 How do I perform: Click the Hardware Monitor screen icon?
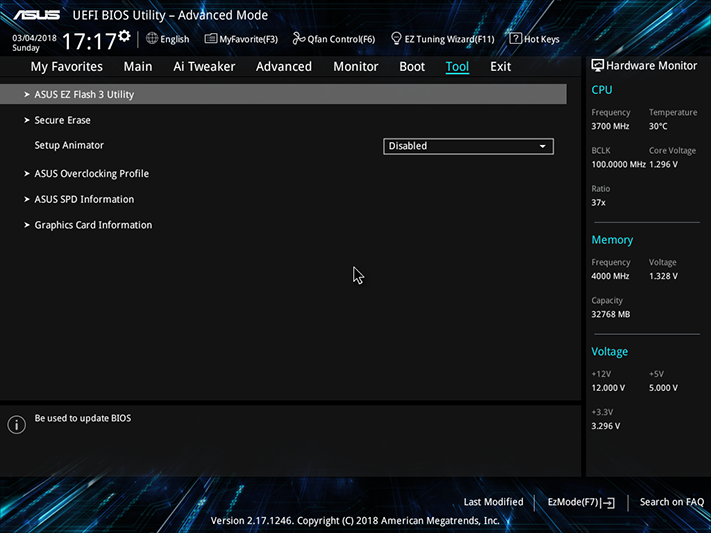pyautogui.click(x=597, y=66)
